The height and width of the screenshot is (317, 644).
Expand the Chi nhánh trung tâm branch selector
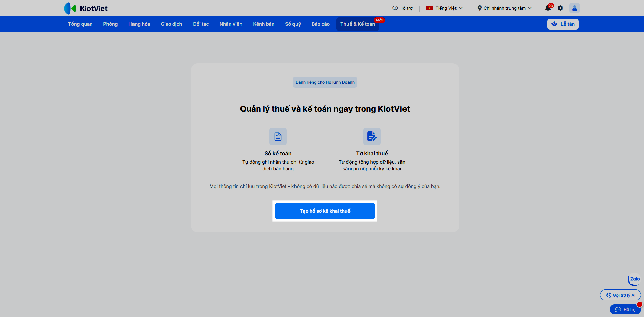click(x=504, y=8)
